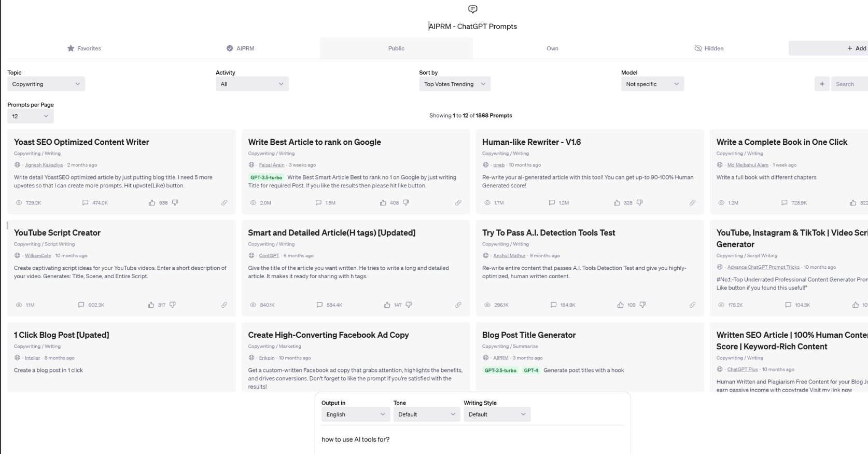Open the AIPRM verified prompts tab
Screen dimensions: 868x454
(x=241, y=48)
